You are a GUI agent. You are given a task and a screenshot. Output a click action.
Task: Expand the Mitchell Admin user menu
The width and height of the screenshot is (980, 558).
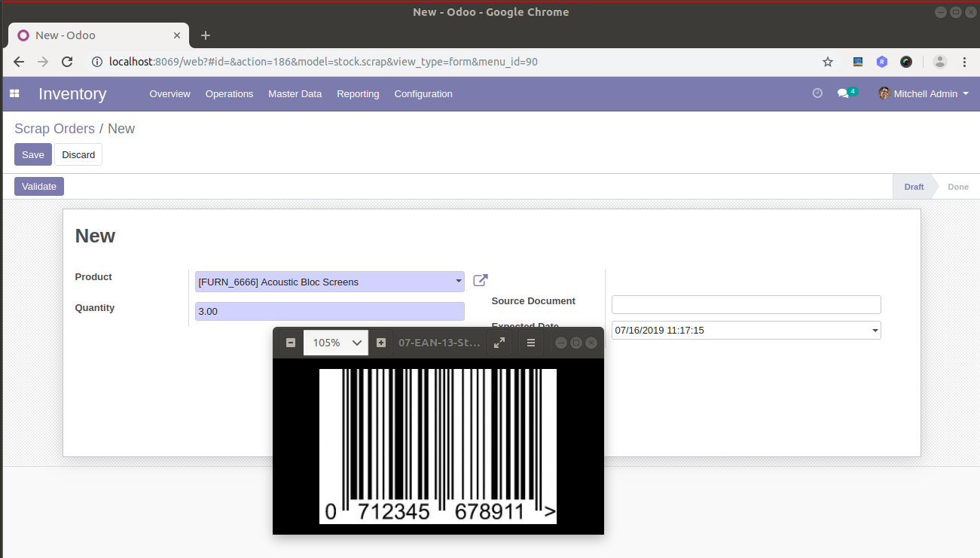click(x=923, y=93)
